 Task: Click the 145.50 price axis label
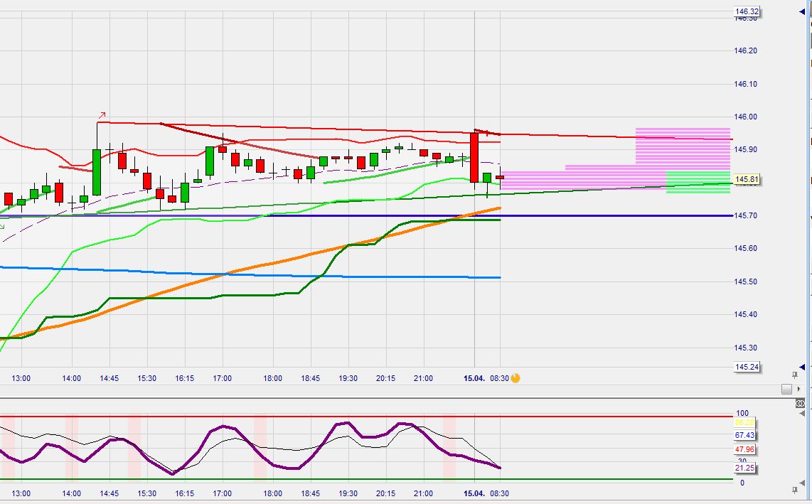[x=745, y=282]
